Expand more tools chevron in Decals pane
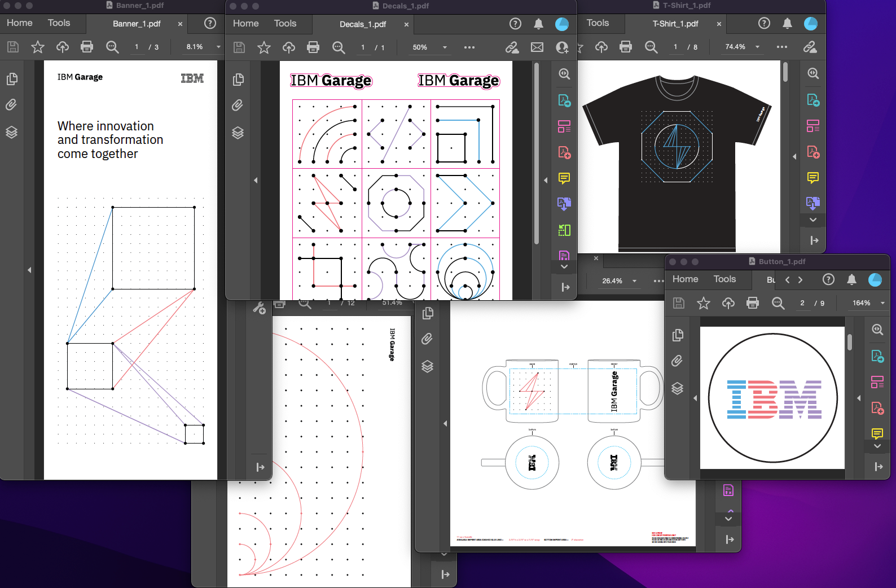Screen dimensions: 896x588 click(x=564, y=266)
